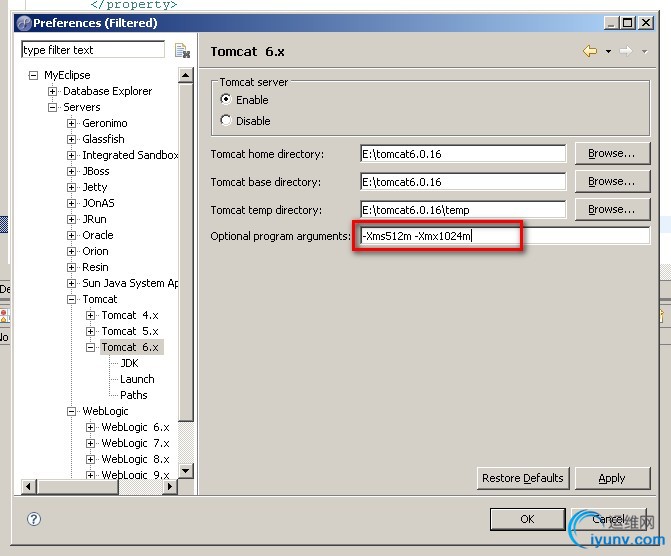Select the Disable radio button

(226, 120)
